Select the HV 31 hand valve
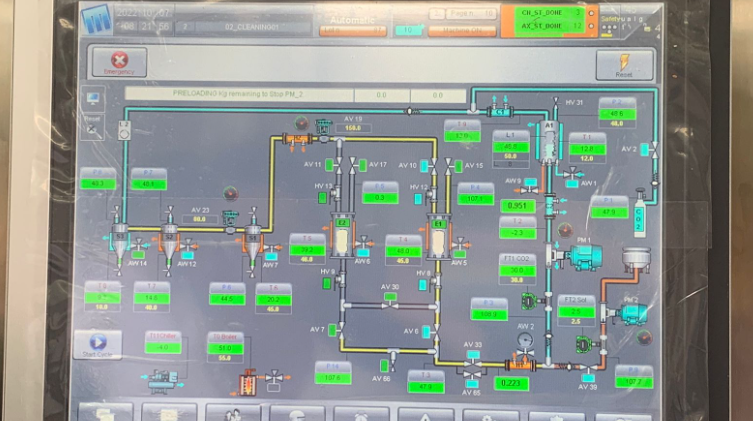The width and height of the screenshot is (753, 421). [556, 102]
